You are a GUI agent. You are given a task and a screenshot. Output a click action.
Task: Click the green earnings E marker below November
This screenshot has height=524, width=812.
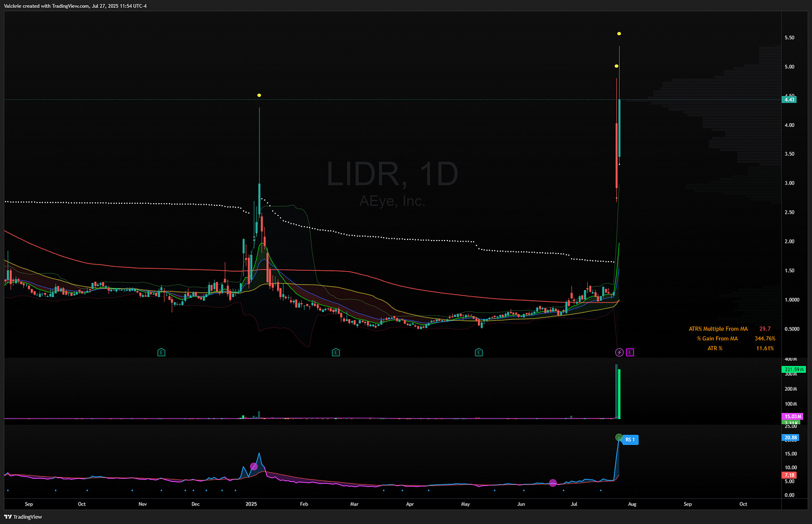[x=161, y=352]
